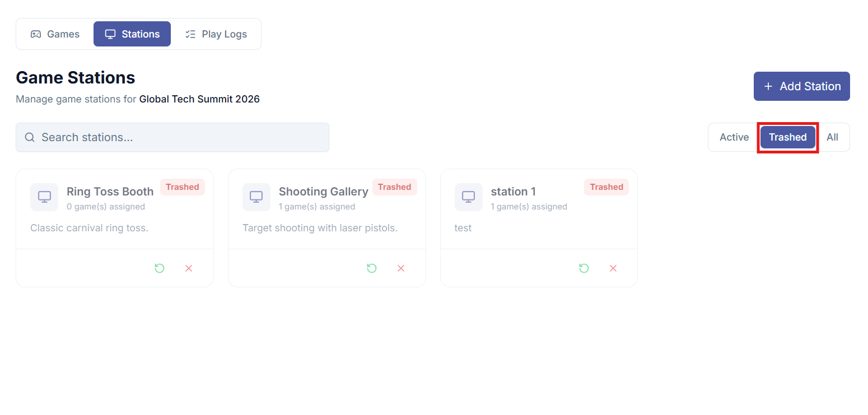Click the Global Tech Summit 2026 event name
This screenshot has height=415, width=868.
point(199,99)
